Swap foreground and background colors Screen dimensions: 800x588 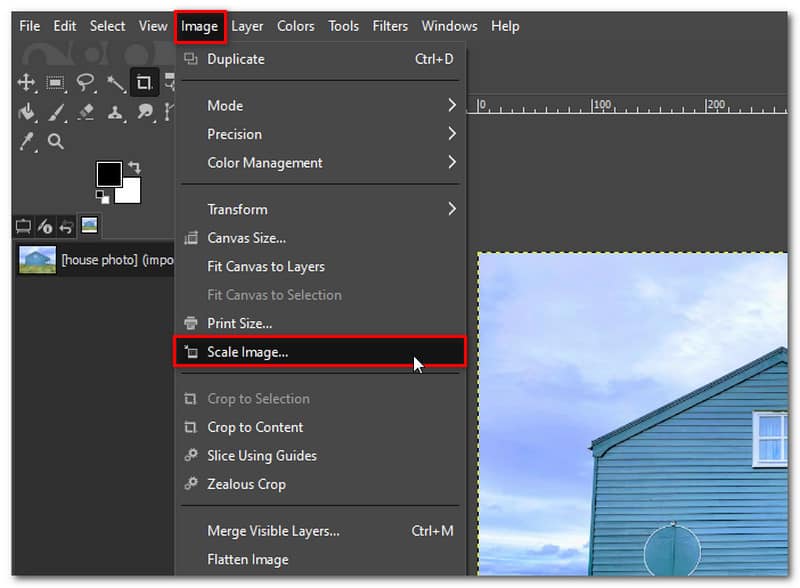click(x=134, y=167)
